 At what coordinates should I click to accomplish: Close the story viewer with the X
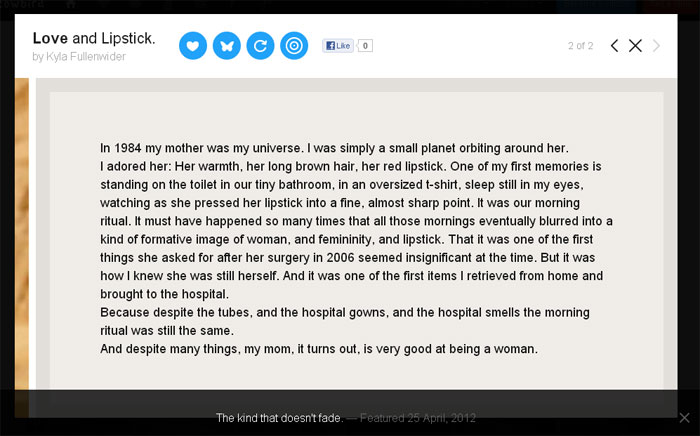pyautogui.click(x=635, y=46)
